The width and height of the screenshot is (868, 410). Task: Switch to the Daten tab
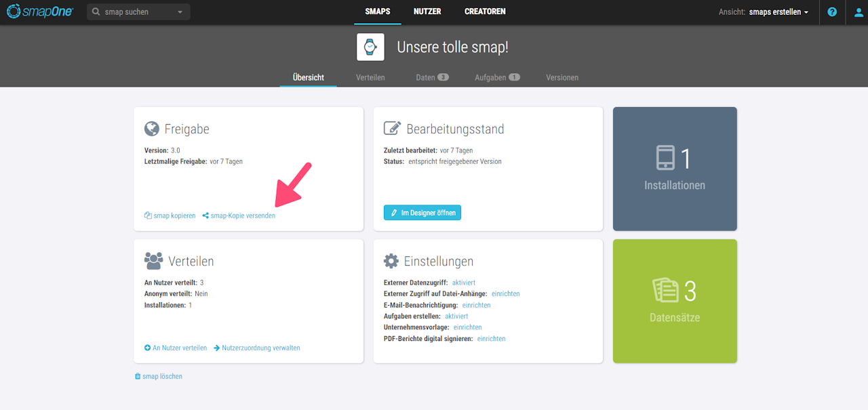click(432, 77)
